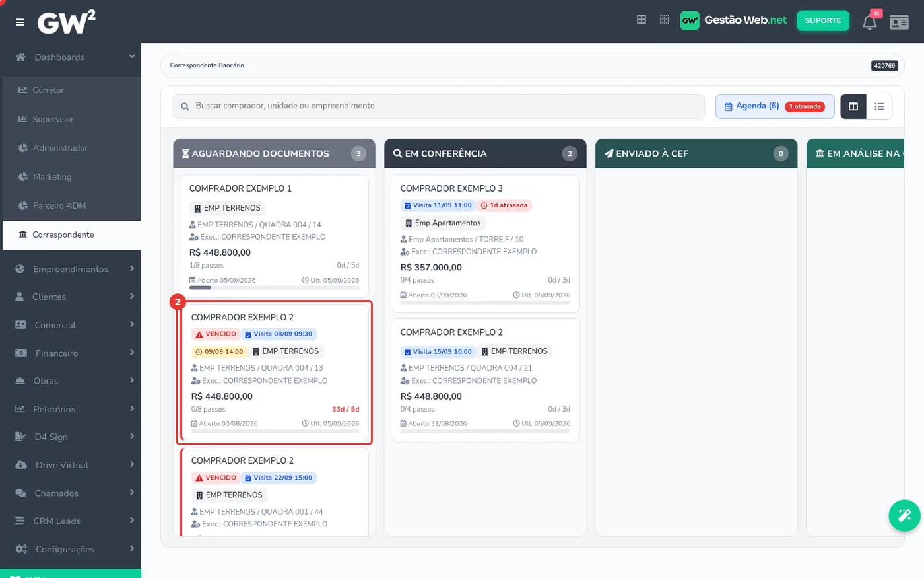
Task: Open the Supervisor dashboard
Action: (72, 119)
